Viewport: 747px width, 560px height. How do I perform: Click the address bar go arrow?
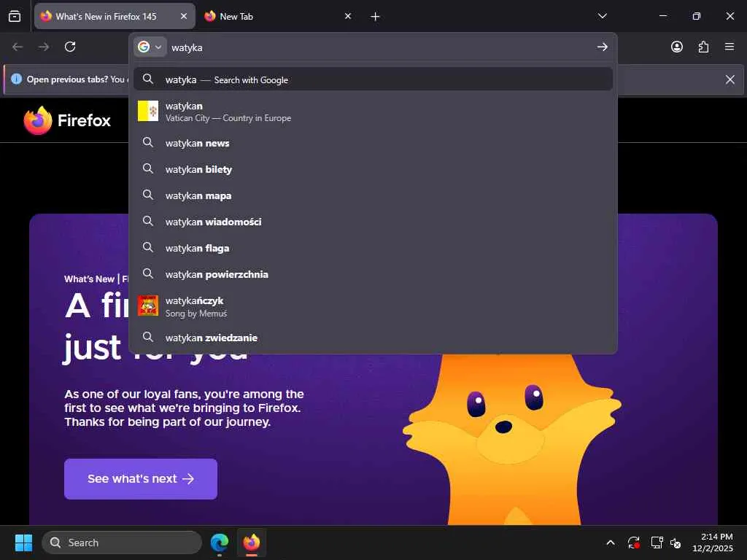coord(602,47)
